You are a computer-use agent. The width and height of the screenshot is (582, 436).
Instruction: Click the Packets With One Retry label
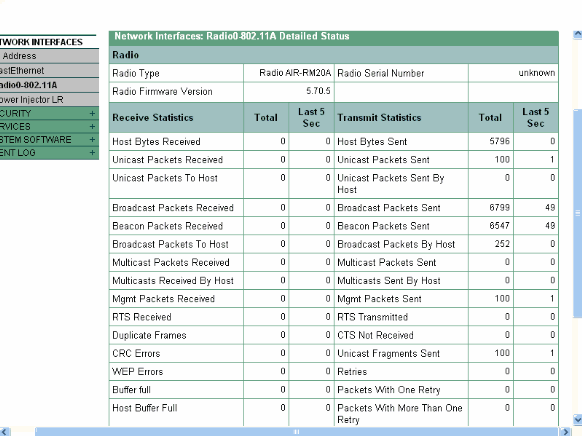coord(389,390)
